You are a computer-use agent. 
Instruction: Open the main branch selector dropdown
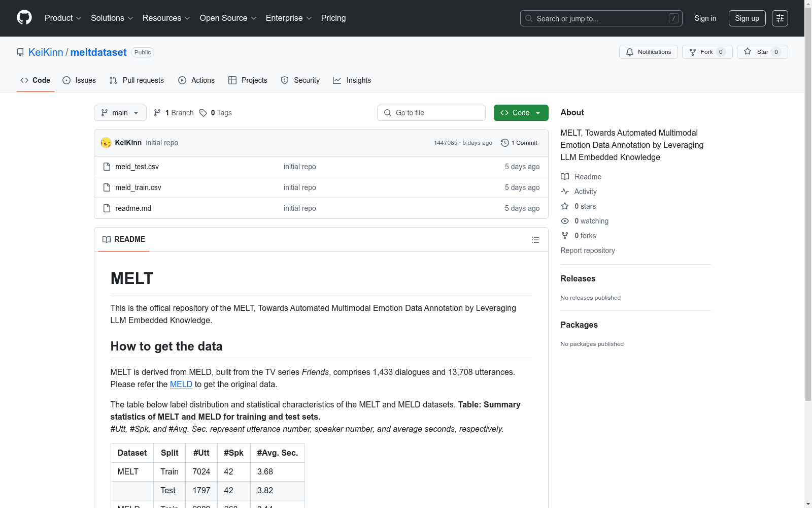coord(120,113)
